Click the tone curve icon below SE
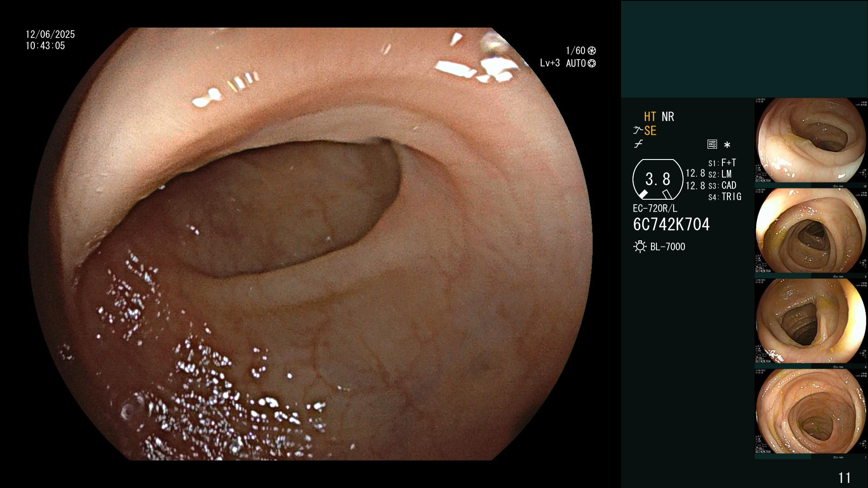Viewport: 868px width, 488px height. (x=638, y=144)
